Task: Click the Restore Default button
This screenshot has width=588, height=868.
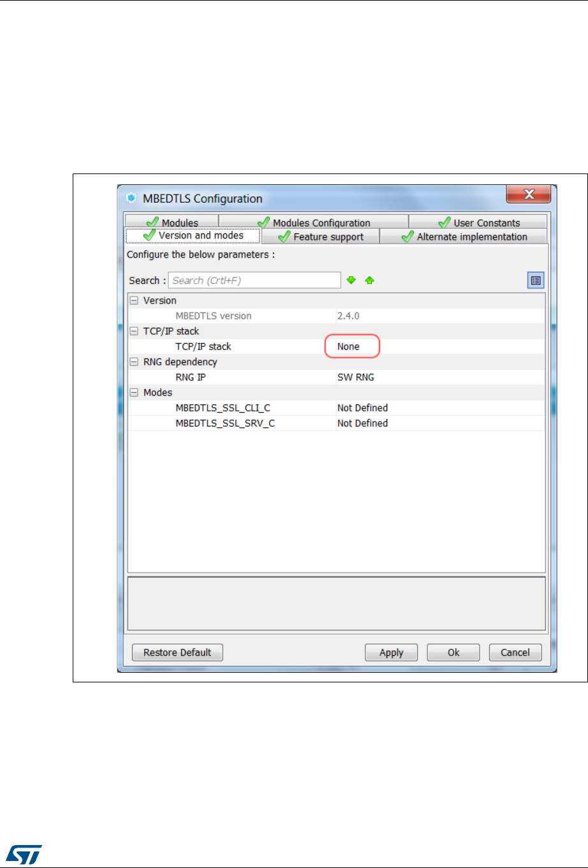Action: (x=177, y=652)
